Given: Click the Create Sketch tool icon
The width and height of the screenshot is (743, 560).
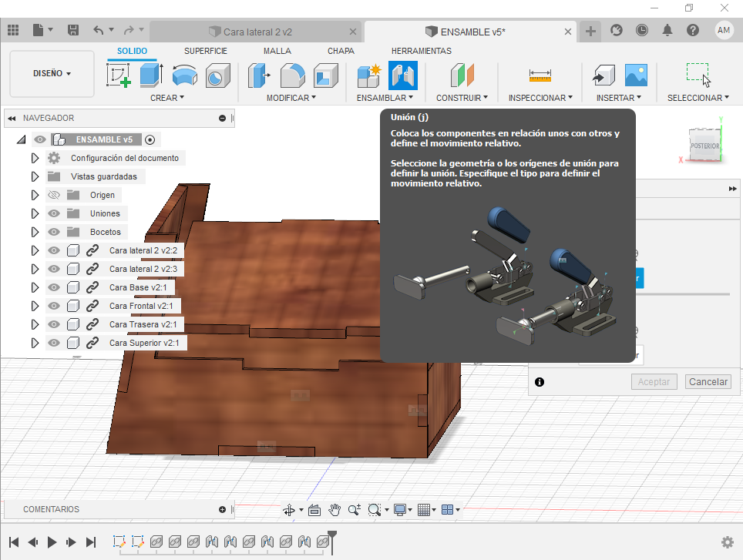Looking at the screenshot, I should click(x=118, y=75).
